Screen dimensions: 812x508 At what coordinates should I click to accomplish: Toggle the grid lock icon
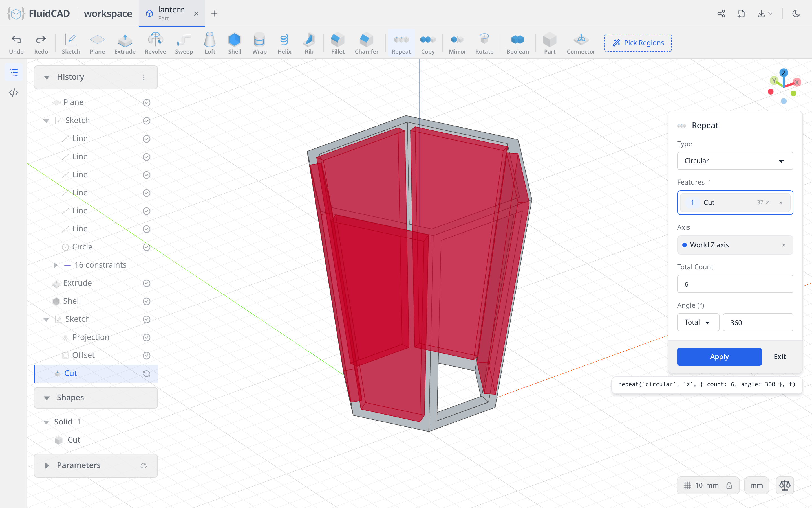click(729, 485)
